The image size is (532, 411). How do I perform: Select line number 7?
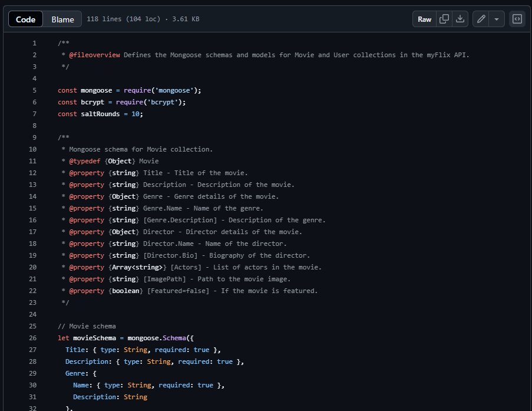point(34,114)
